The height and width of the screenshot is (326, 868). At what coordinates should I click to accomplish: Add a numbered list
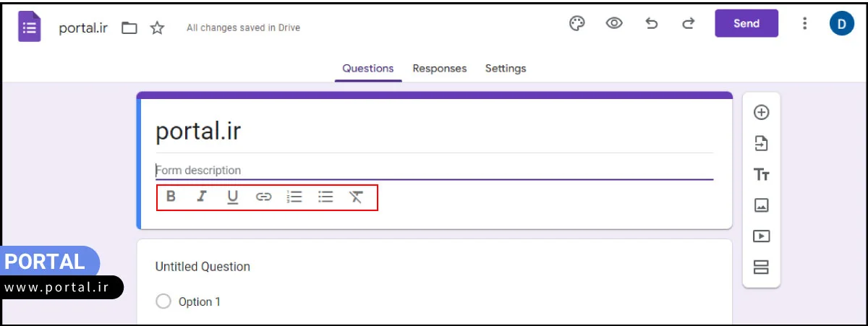[x=294, y=197]
